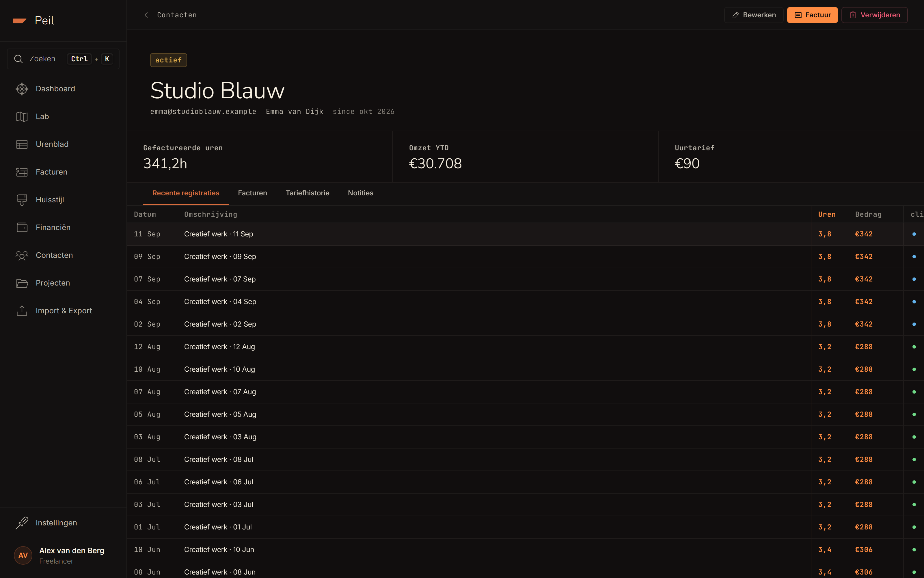Open the Tariefhistorie tab
This screenshot has height=578, width=924.
point(307,193)
